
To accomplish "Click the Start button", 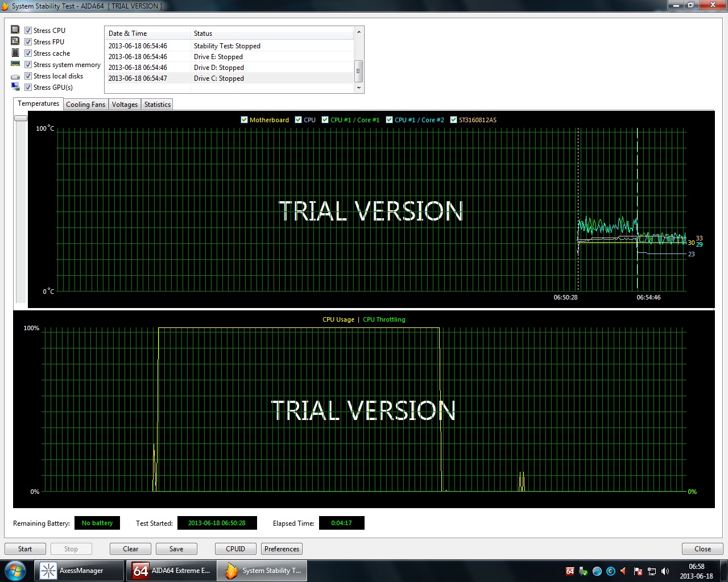I will tap(25, 549).
